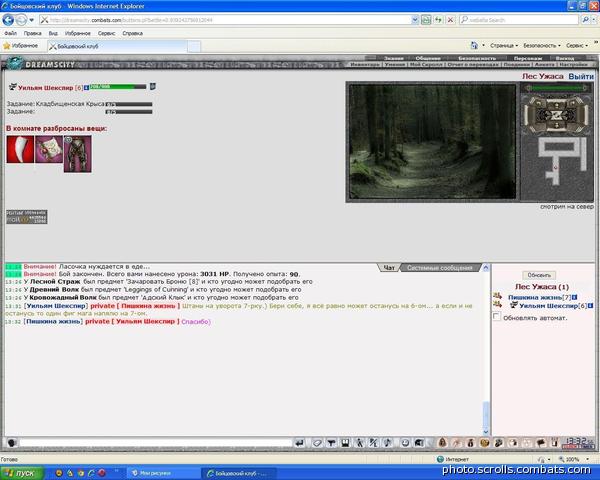Click the Избранное star favorites button
The width and height of the screenshot is (600, 480).
click(x=21, y=46)
